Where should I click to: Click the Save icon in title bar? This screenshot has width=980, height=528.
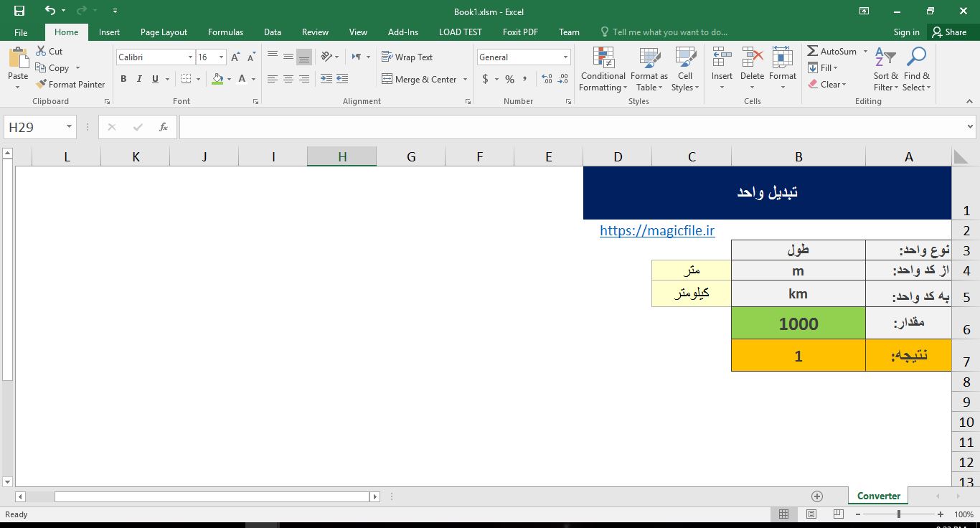[x=19, y=11]
